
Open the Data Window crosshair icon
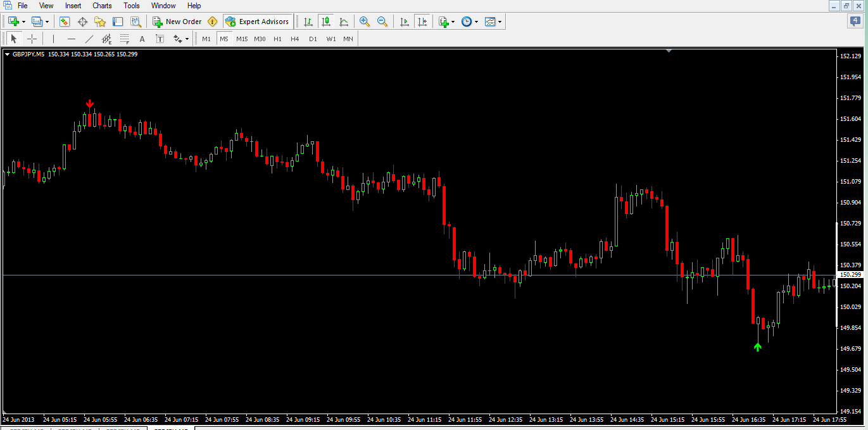82,22
